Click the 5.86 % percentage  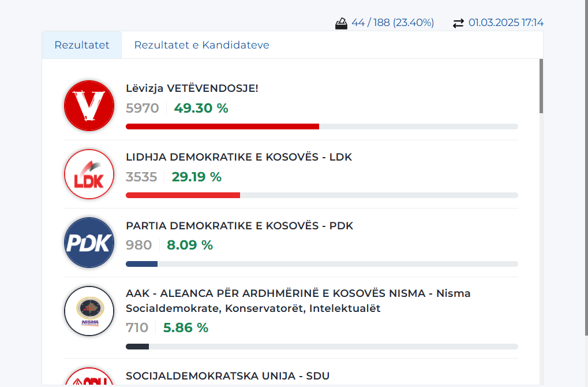pos(186,328)
